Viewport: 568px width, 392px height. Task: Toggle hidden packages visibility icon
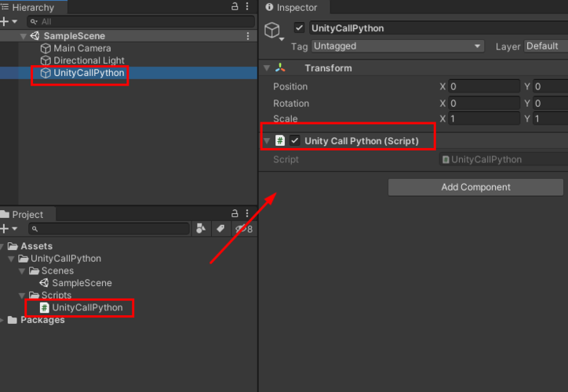244,229
